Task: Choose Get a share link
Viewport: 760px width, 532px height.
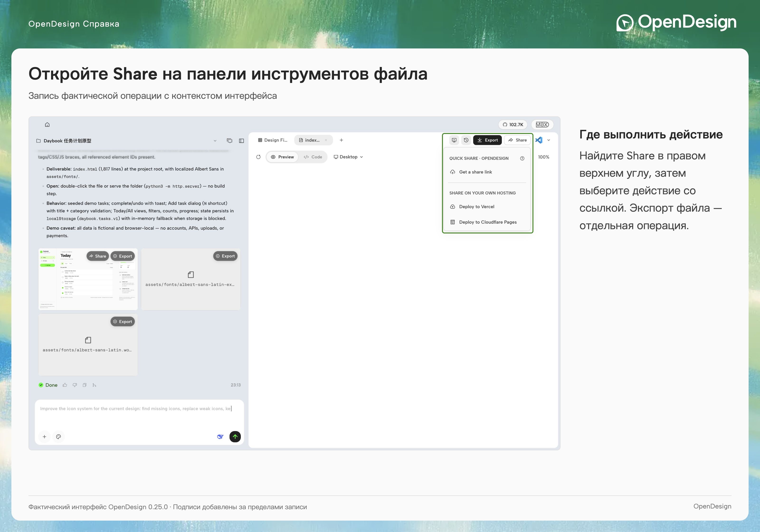Action: (487, 172)
